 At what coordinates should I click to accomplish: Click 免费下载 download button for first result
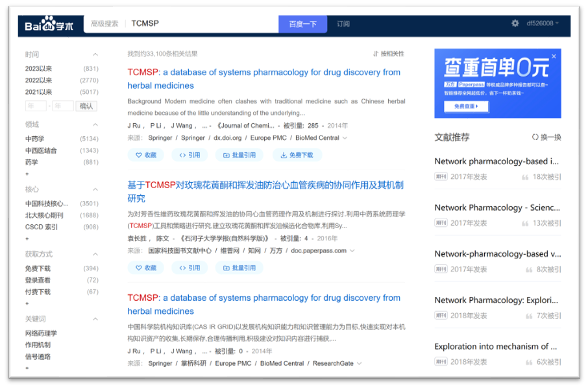(x=297, y=155)
